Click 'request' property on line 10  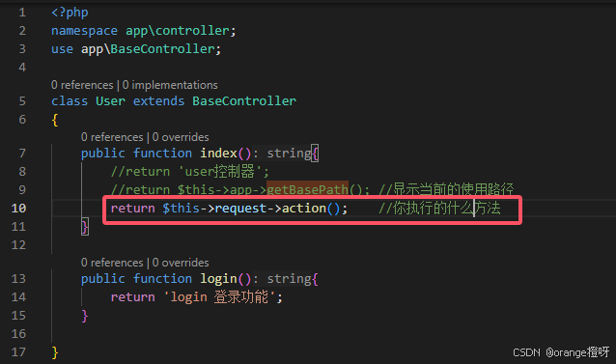point(240,209)
